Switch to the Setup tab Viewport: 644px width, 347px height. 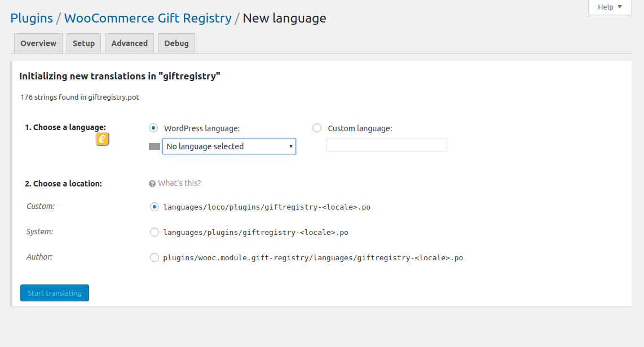84,43
